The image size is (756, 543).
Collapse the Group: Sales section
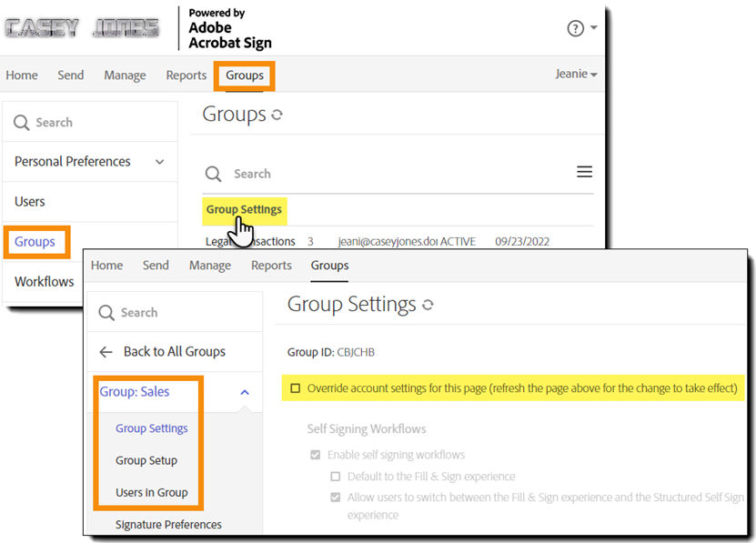click(244, 391)
